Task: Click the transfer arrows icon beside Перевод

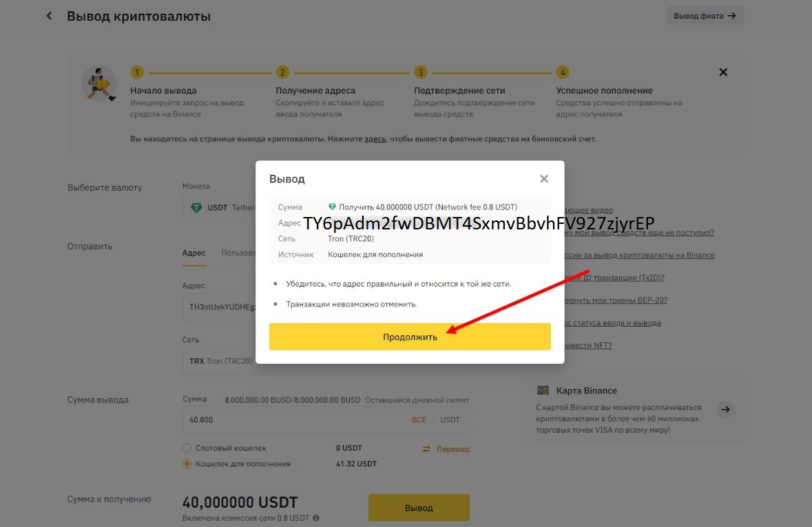Action: pos(426,449)
